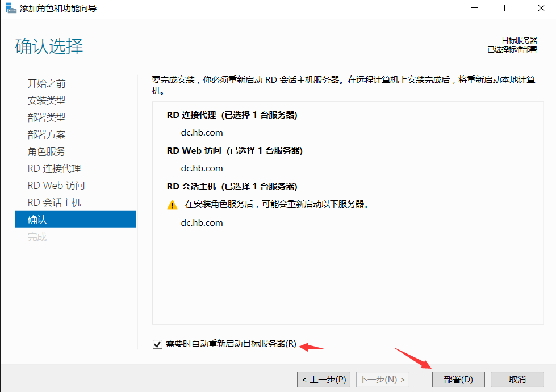Select RD 连接代理 in sidebar
Image resolution: width=556 pixels, height=392 pixels.
coord(55,168)
